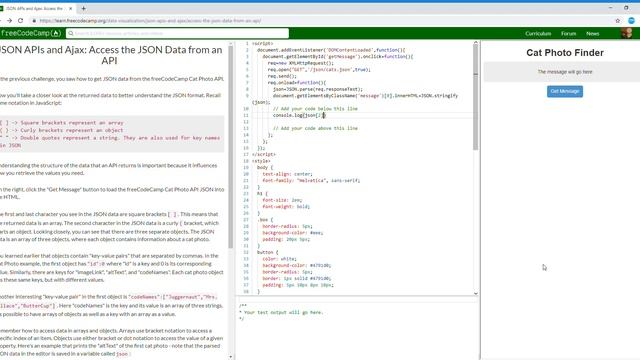The height and width of the screenshot is (360, 640).
Task: Focus the freeCodeCamp search field
Action: pyautogui.click(x=178, y=33)
